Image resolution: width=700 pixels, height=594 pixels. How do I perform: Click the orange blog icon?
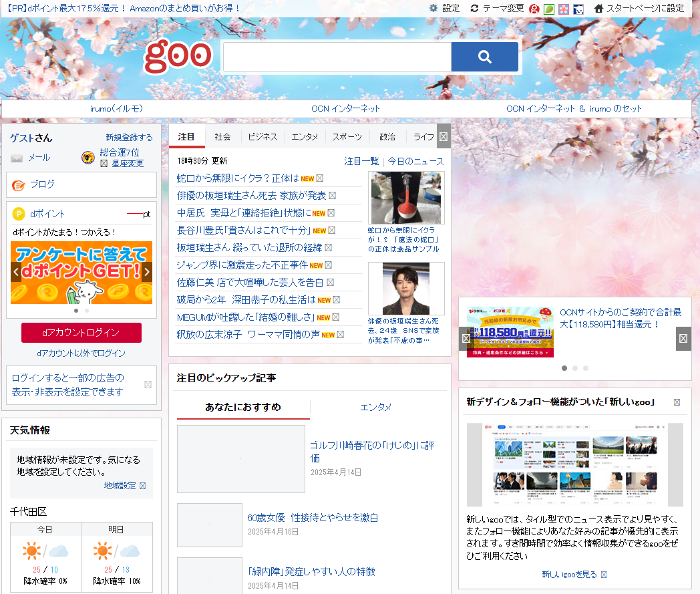[x=18, y=185]
